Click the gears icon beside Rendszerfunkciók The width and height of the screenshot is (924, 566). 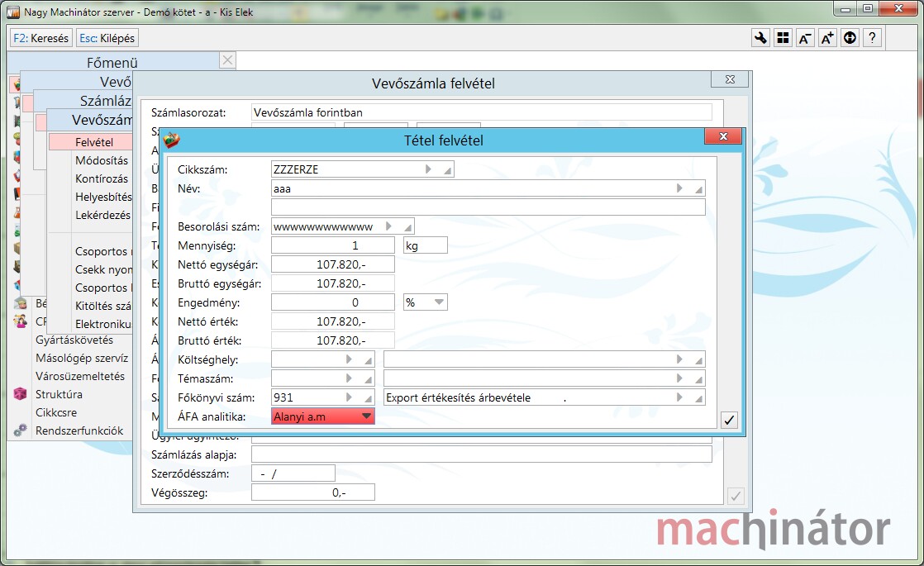point(20,430)
